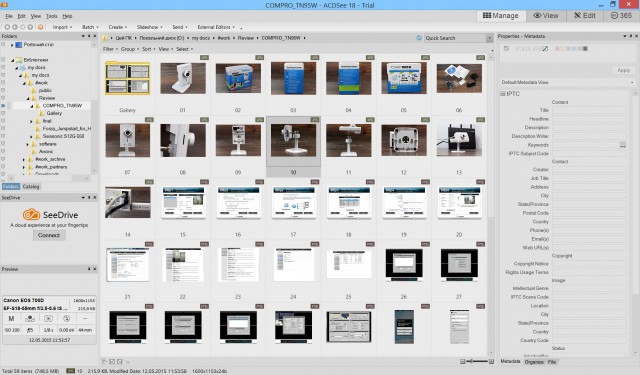The height and width of the screenshot is (375, 640).
Task: Open the Tools menu
Action: pyautogui.click(x=51, y=16)
